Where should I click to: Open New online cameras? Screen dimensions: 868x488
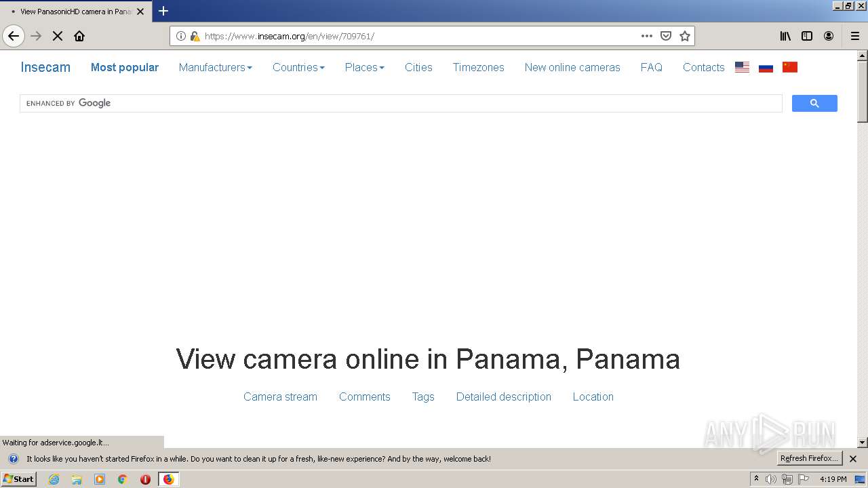pyautogui.click(x=572, y=67)
